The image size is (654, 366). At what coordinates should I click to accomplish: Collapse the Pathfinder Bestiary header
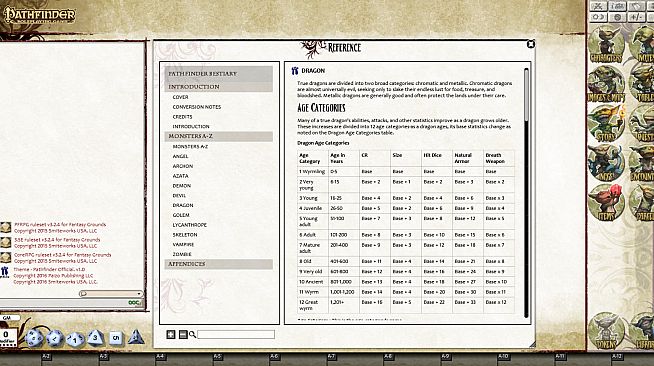click(219, 73)
